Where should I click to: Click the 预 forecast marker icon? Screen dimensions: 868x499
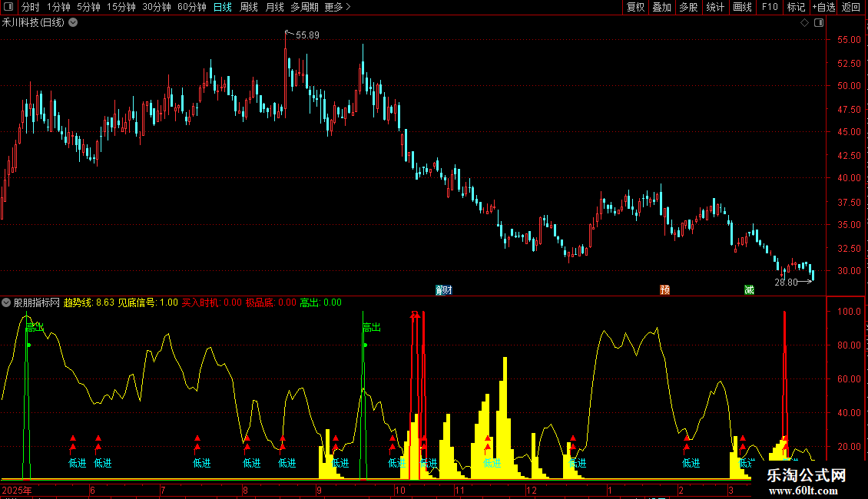pyautogui.click(x=665, y=290)
